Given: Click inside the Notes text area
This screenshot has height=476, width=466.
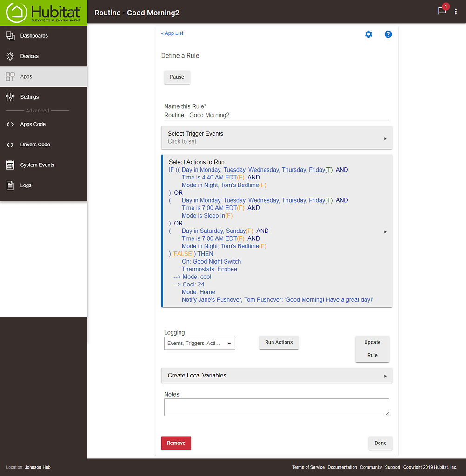Looking at the screenshot, I should (x=276, y=407).
